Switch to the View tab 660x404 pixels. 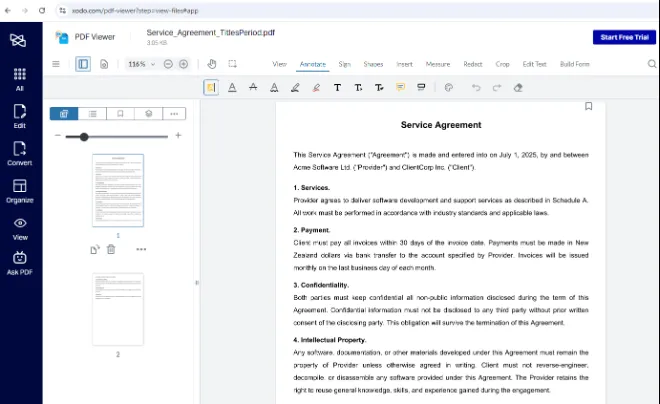point(279,64)
